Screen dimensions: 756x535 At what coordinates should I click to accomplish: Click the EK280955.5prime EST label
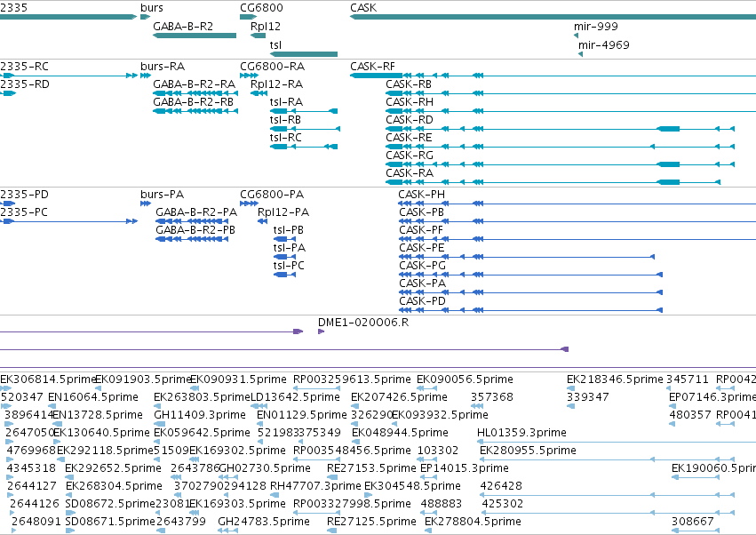point(528,451)
